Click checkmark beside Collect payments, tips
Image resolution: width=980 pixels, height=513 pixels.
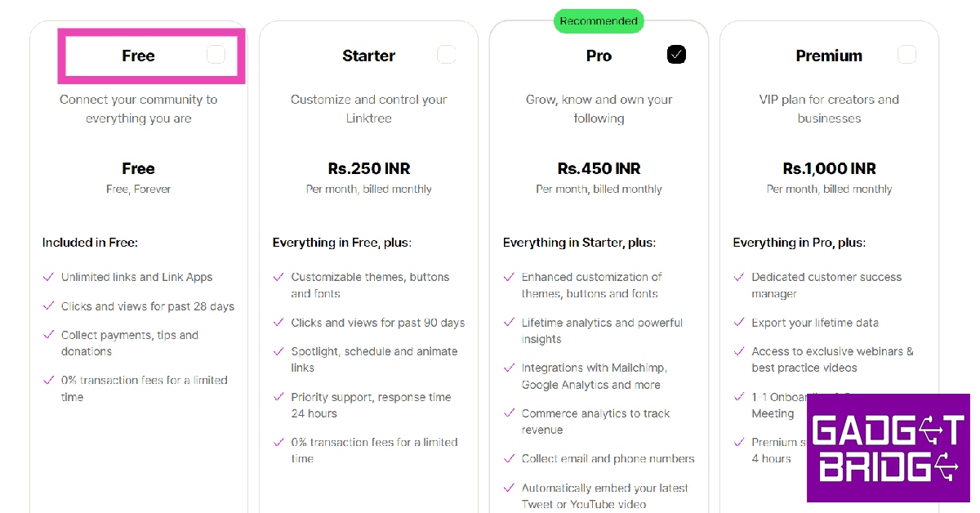[x=48, y=335]
